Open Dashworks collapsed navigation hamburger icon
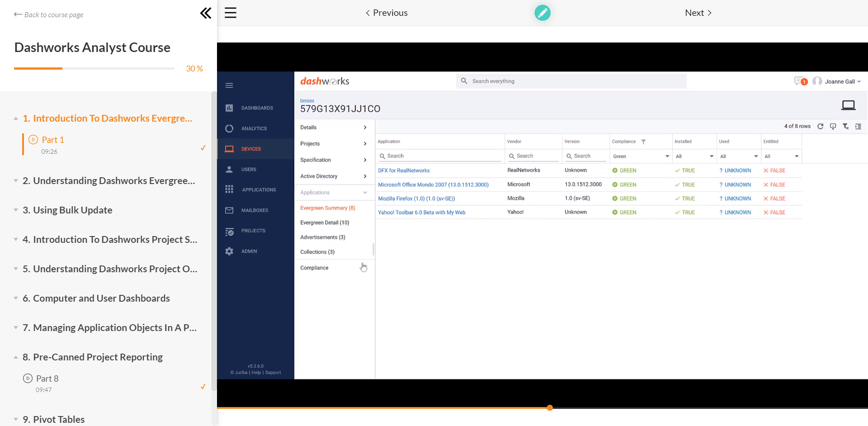The width and height of the screenshot is (868, 426). pyautogui.click(x=229, y=85)
